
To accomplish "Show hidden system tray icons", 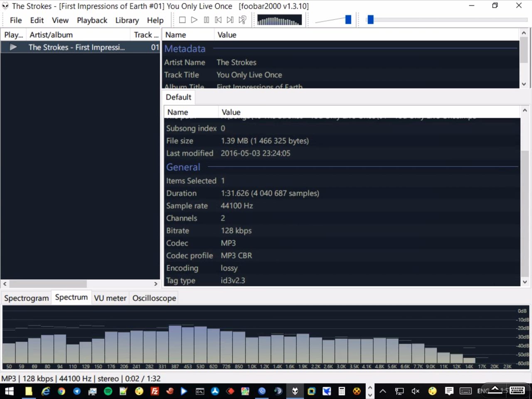I will 383,391.
